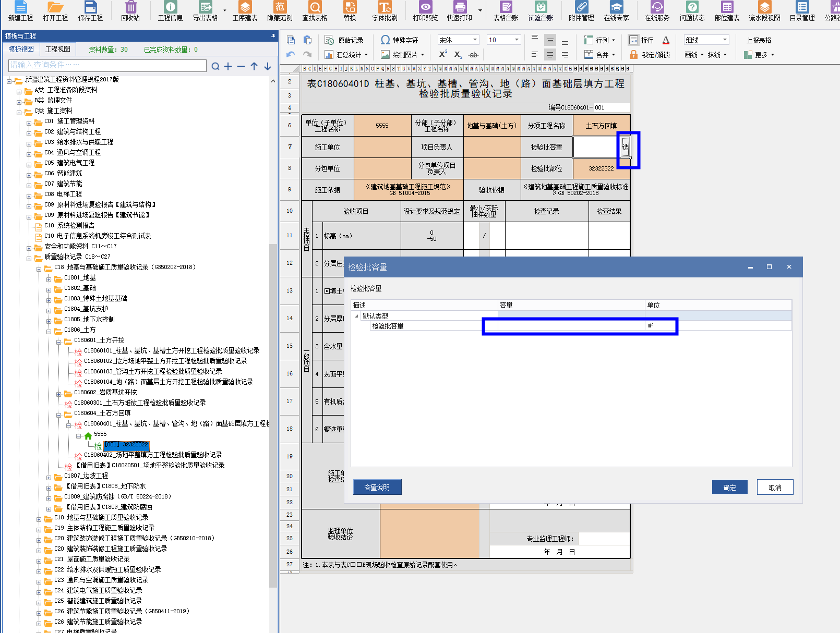Open the 画线 draw line menu
Image resolution: width=840 pixels, height=633 pixels.
(694, 55)
